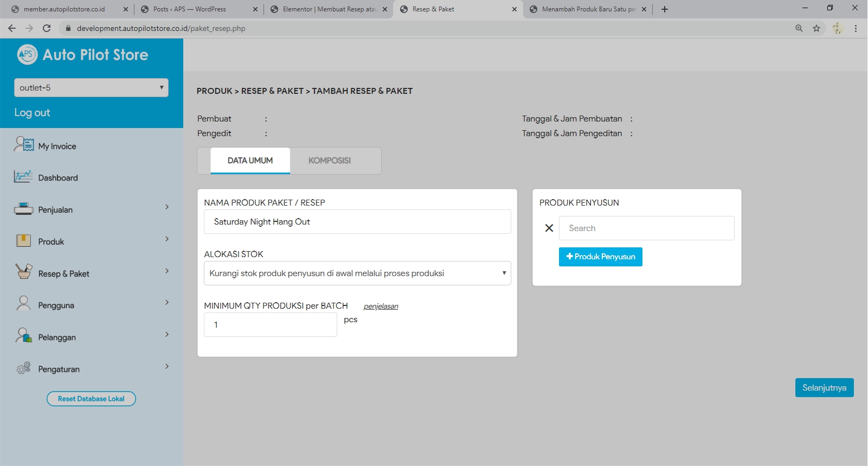Select the Data Umum tab

250,161
